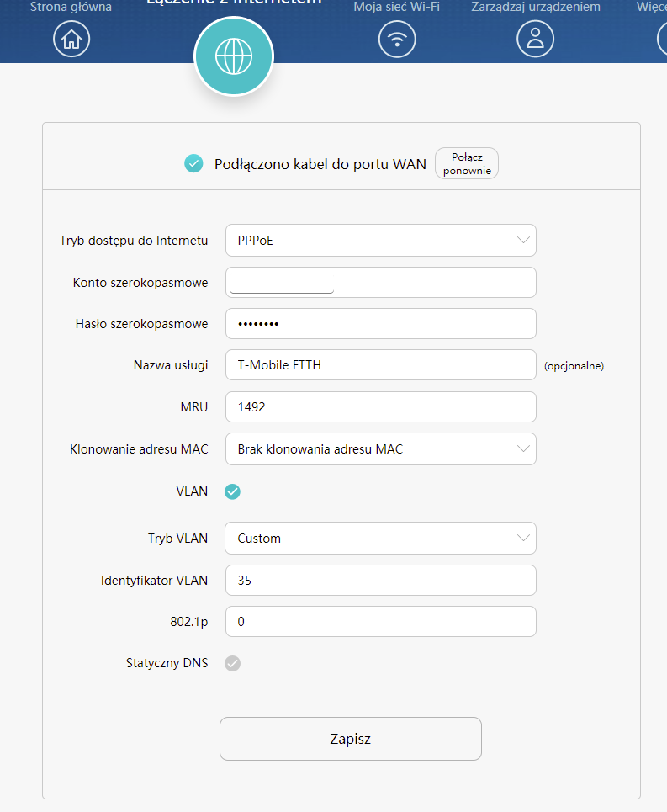Click the Konto szerokopasmowe input field
The width and height of the screenshot is (667, 812).
tap(380, 282)
